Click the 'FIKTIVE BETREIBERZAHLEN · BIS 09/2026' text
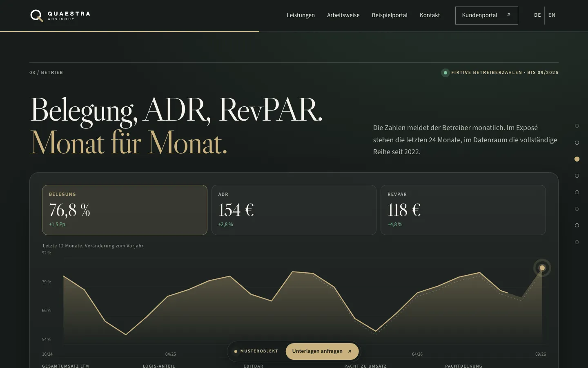 [x=505, y=72]
